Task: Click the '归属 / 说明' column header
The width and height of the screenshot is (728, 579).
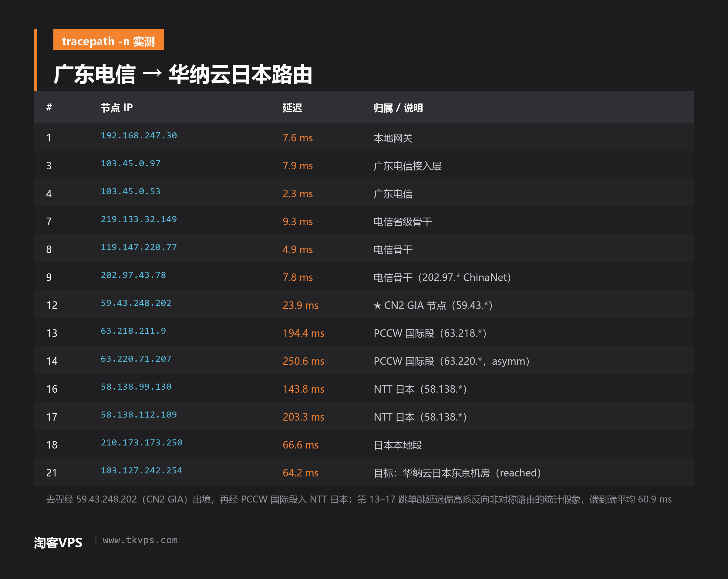Action: [398, 108]
